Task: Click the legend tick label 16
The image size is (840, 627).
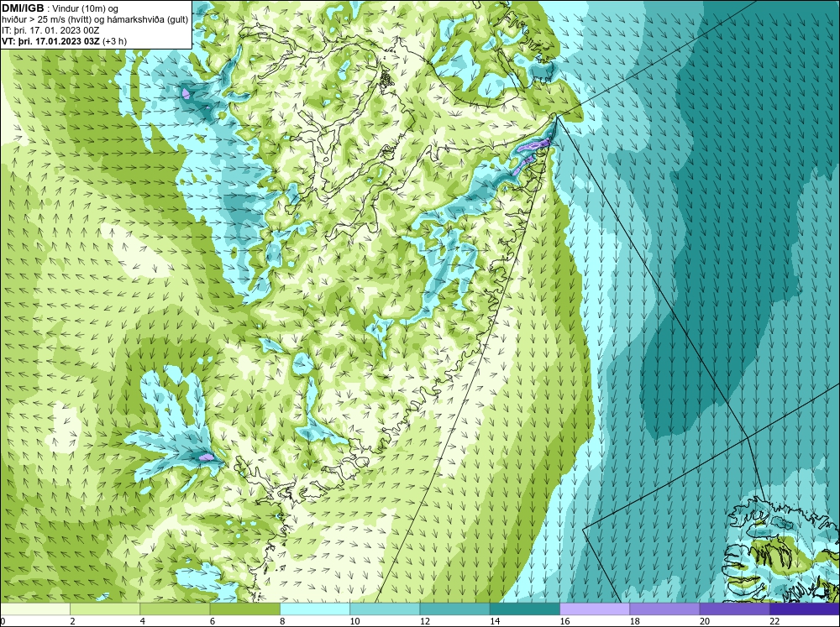Action: tap(564, 621)
